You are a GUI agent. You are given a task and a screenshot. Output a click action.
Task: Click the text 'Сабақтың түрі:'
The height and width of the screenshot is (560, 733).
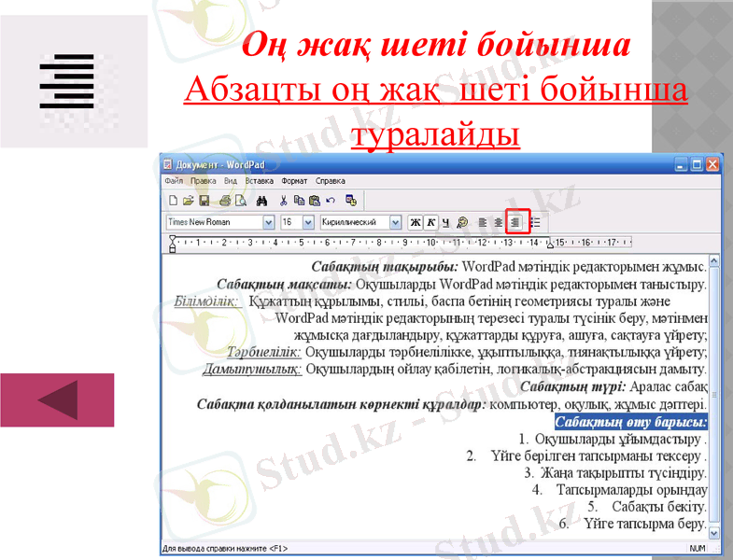point(572,387)
